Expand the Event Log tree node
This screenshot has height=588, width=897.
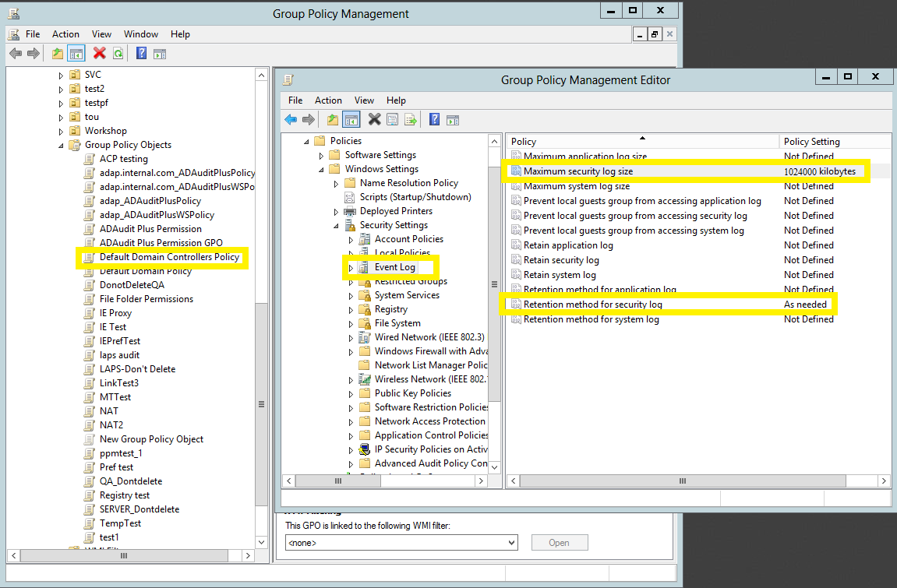[x=351, y=268]
